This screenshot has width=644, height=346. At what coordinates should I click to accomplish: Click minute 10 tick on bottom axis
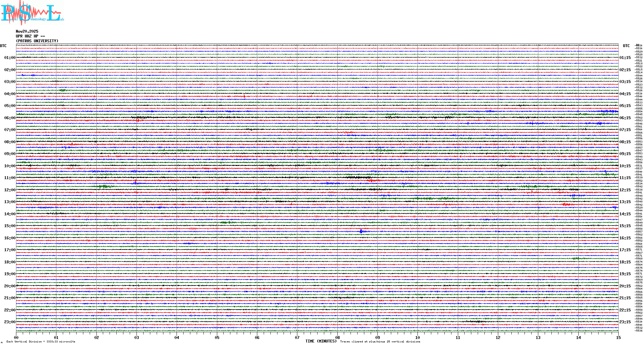(417, 338)
